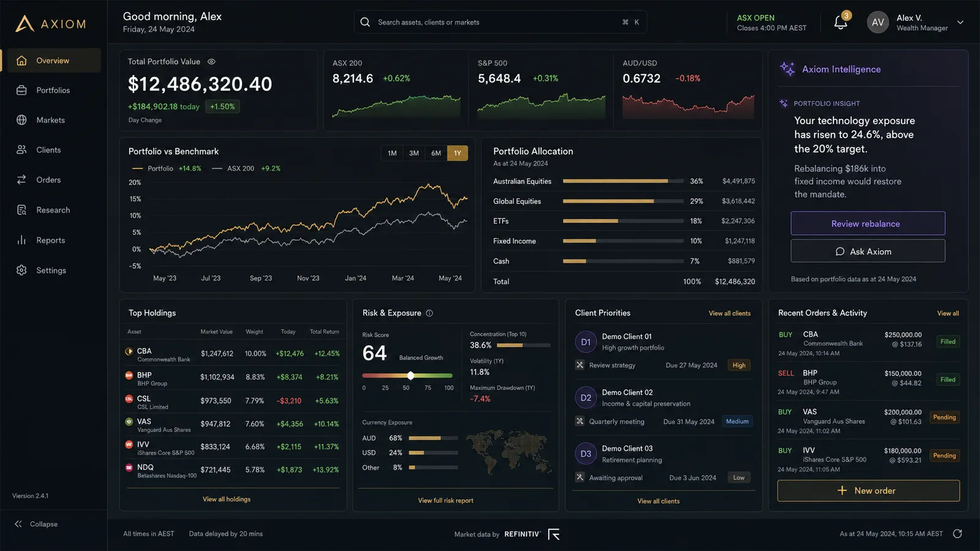
Task: Click Filled status on CBA order
Action: (948, 342)
